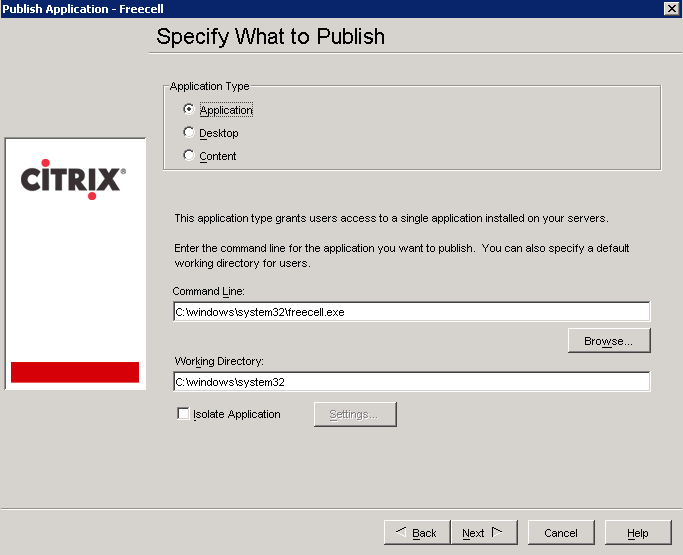Enable the Isolate Application checkbox

pos(183,413)
